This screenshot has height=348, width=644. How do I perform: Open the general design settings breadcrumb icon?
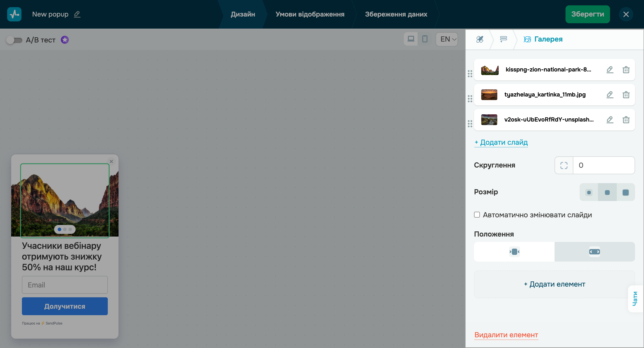click(x=479, y=39)
